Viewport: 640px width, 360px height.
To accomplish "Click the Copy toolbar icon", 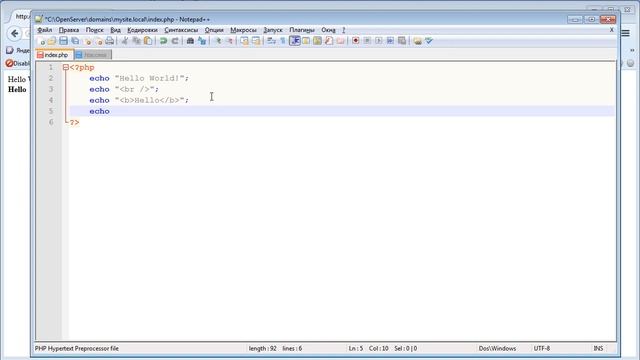I will pos(137,41).
